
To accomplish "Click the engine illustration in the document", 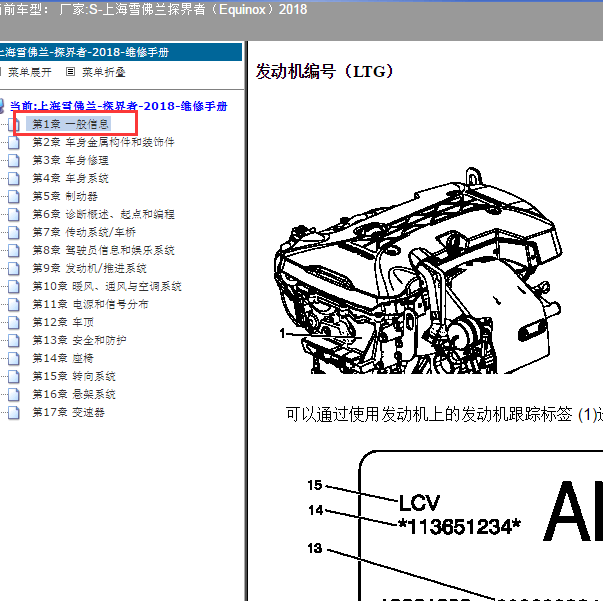I will pyautogui.click(x=418, y=270).
